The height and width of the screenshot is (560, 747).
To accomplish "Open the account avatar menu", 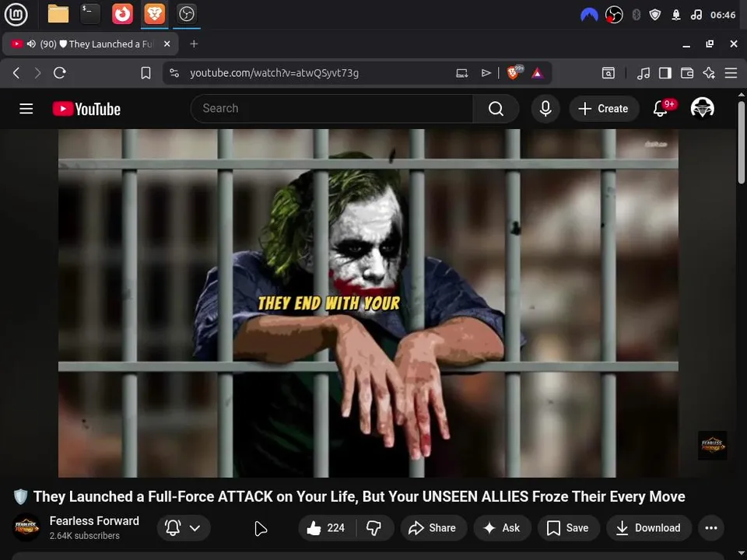I will coord(702,108).
